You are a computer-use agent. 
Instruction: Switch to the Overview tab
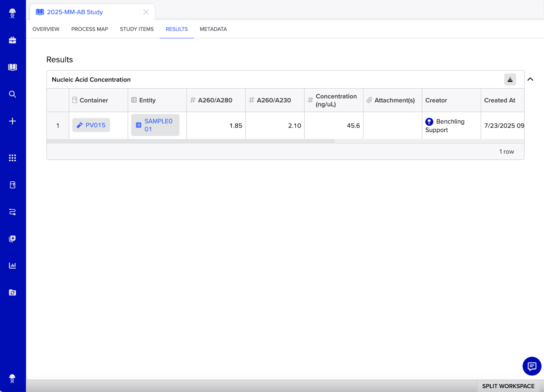[x=46, y=29]
